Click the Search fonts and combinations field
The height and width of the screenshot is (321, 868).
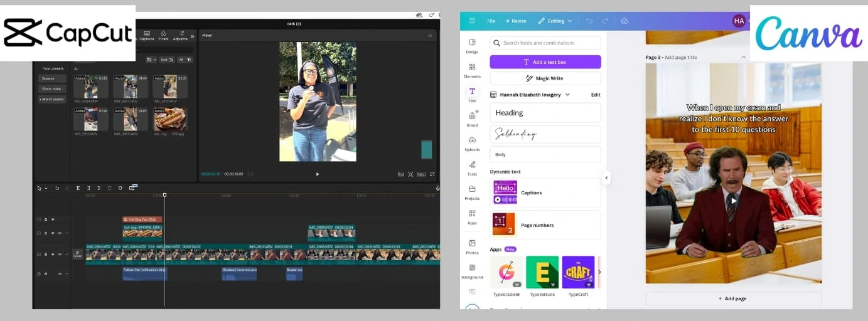pyautogui.click(x=545, y=43)
